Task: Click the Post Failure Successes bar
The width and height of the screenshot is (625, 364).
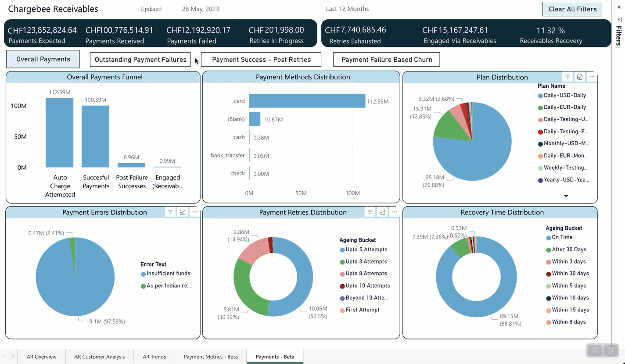Action: pyautogui.click(x=131, y=165)
